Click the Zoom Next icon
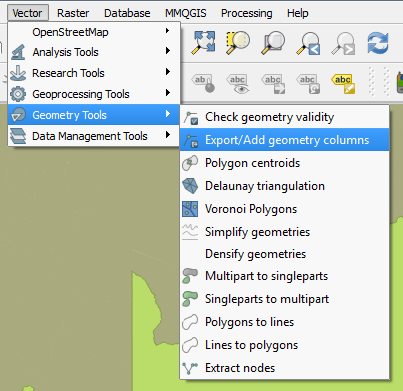Screen dimensions: 403x391 343,43
